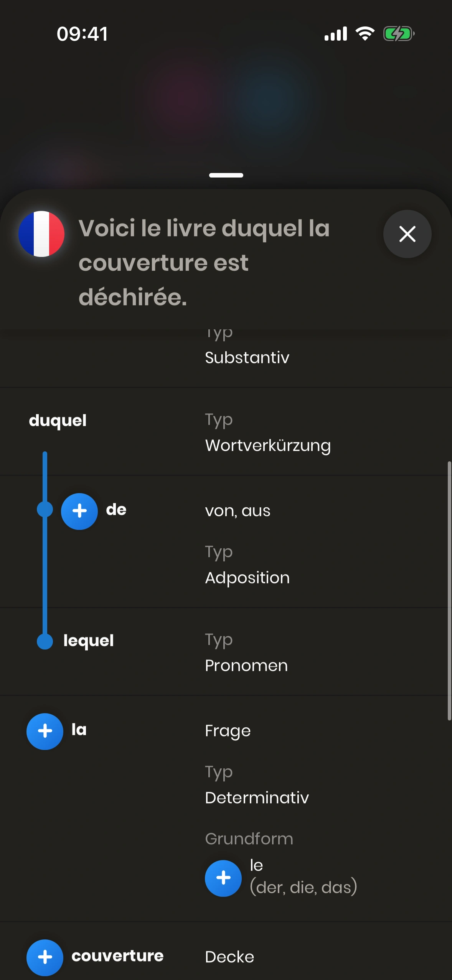This screenshot has width=452, height=980.
Task: Tap the Wi-Fi status icon
Action: coord(365,34)
